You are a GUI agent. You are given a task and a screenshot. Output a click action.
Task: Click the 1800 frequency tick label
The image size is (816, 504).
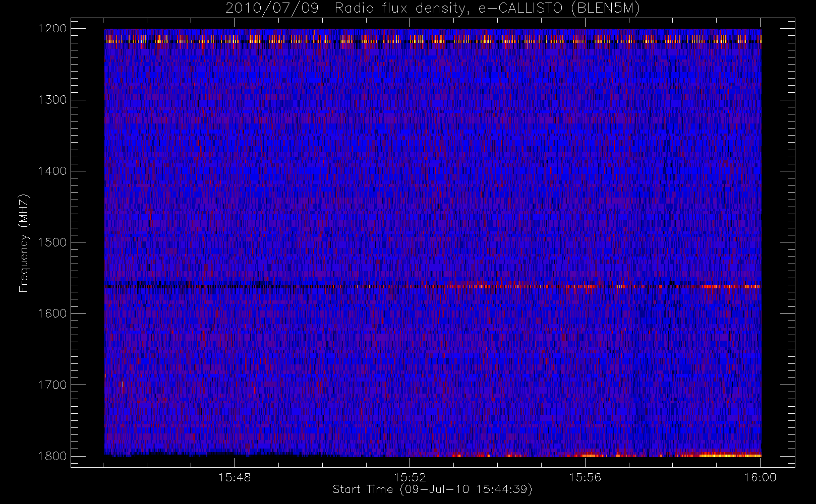click(52, 456)
